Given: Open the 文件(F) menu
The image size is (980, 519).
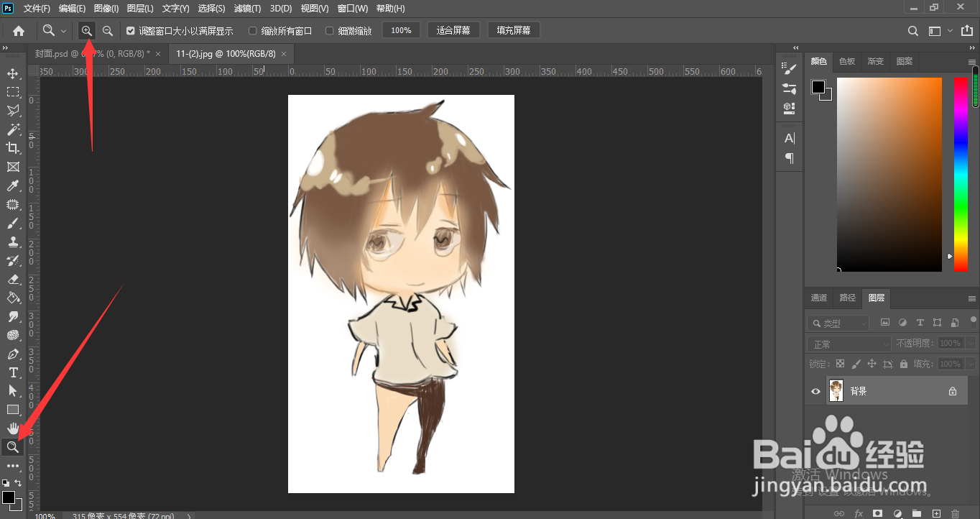Looking at the screenshot, I should pos(37,9).
